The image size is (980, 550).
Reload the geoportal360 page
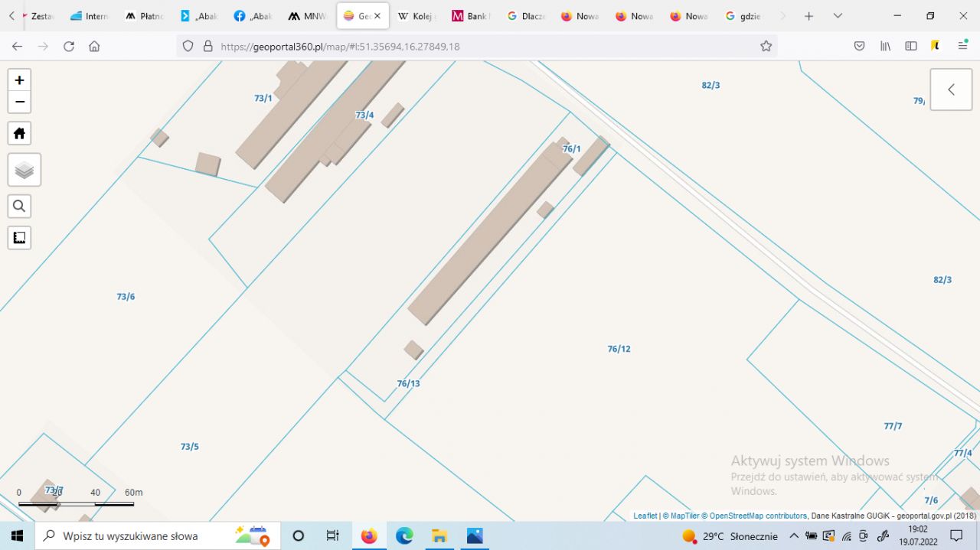69,46
